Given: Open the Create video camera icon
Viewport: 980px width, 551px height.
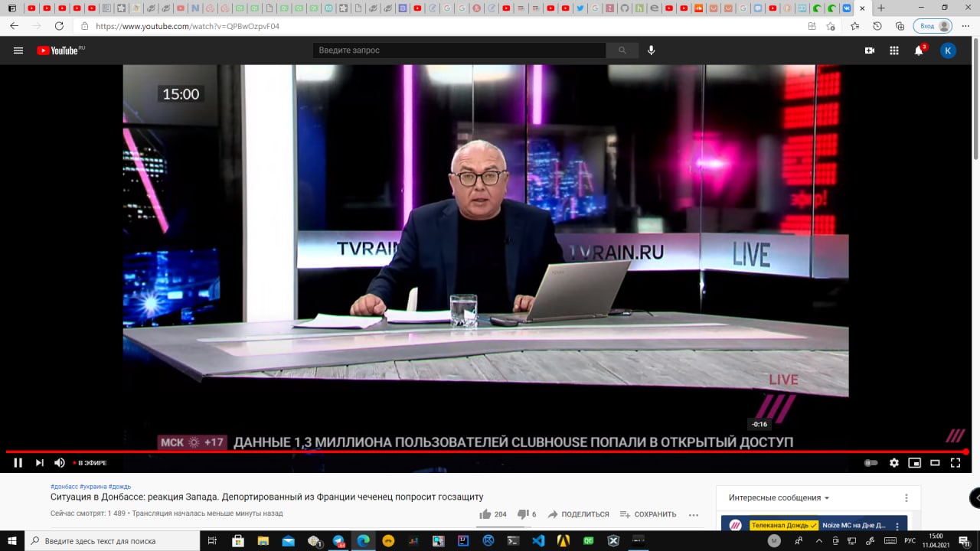Looking at the screenshot, I should pos(870,51).
